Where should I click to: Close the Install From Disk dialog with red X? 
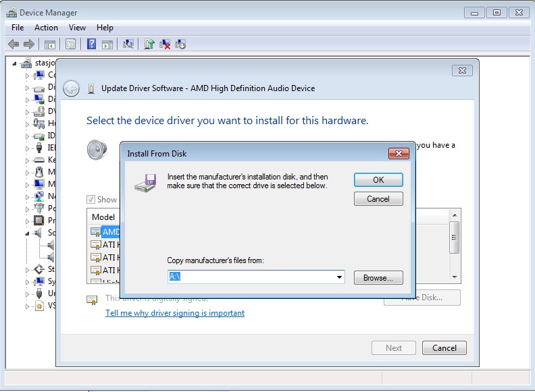tap(399, 153)
